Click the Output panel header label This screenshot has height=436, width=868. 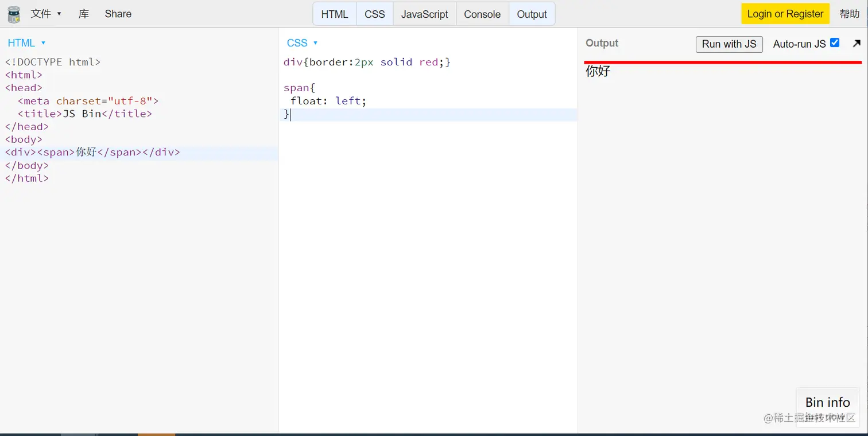[x=602, y=43]
